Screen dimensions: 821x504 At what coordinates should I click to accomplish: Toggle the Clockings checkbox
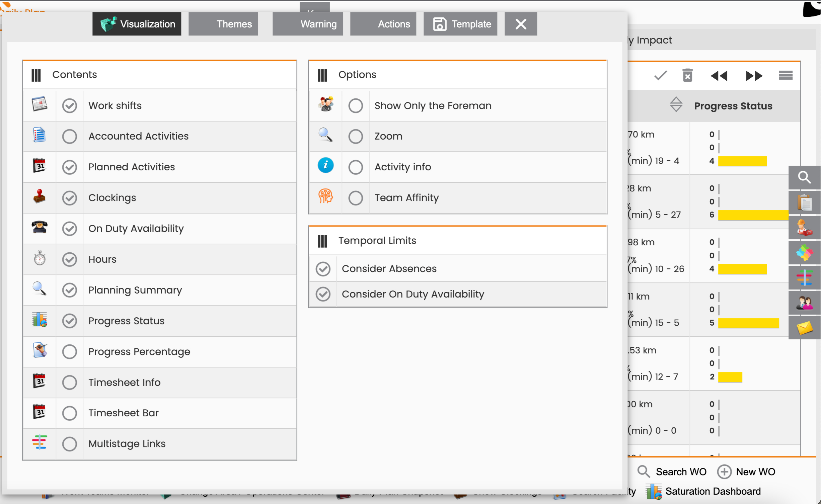click(x=70, y=198)
